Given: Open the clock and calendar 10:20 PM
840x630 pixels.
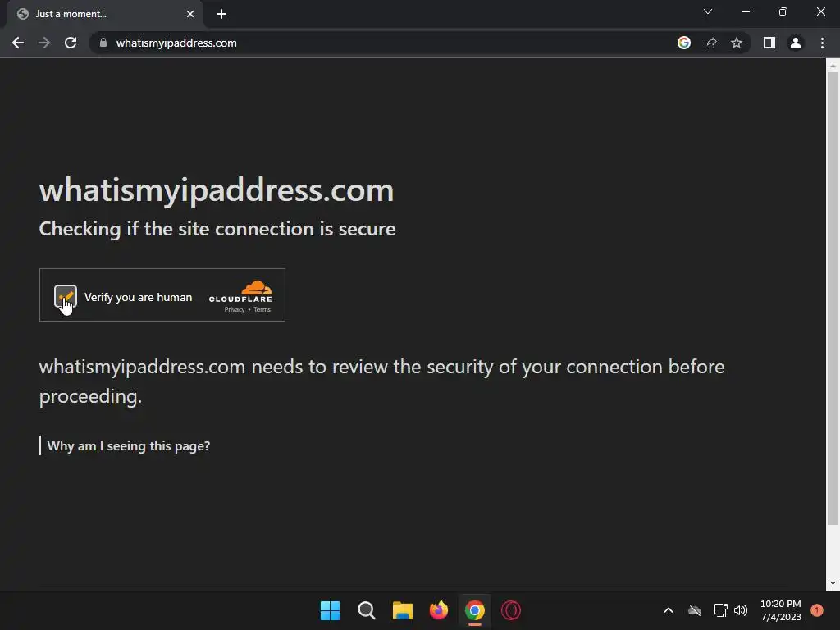Looking at the screenshot, I should (781, 610).
